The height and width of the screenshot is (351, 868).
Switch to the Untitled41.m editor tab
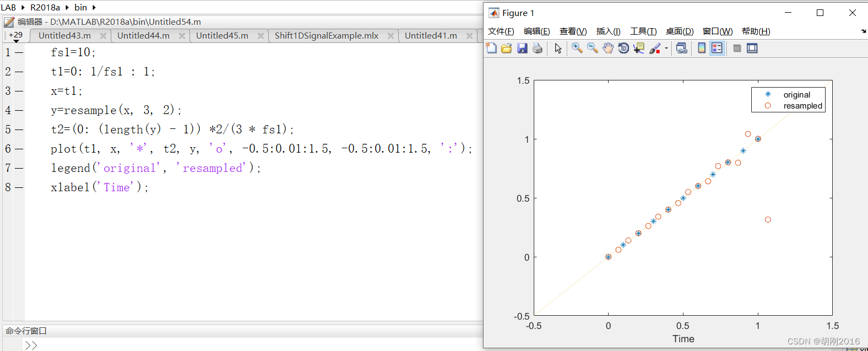click(x=431, y=35)
